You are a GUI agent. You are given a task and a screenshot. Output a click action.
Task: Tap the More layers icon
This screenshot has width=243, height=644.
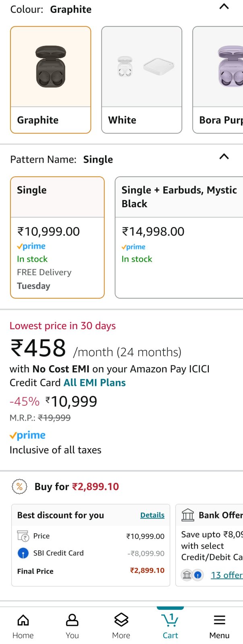coord(121,620)
